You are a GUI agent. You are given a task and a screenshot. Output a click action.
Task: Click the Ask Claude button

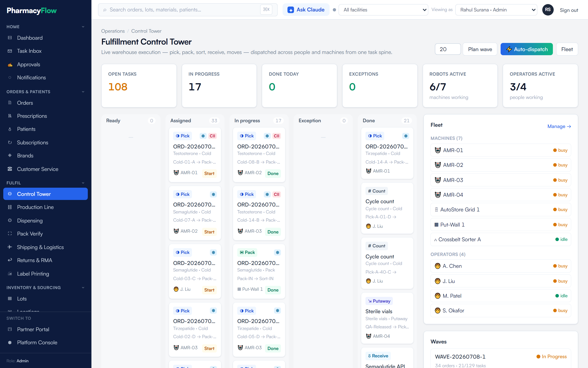(306, 10)
